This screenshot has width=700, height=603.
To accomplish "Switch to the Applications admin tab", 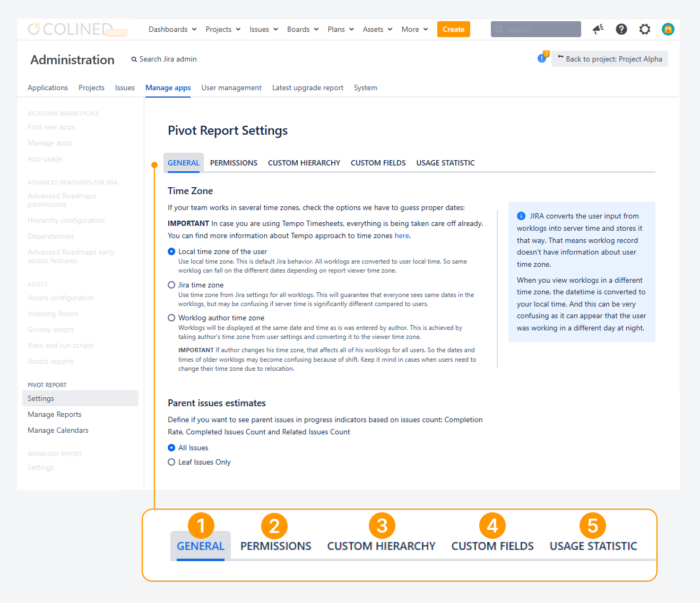I will pos(48,88).
